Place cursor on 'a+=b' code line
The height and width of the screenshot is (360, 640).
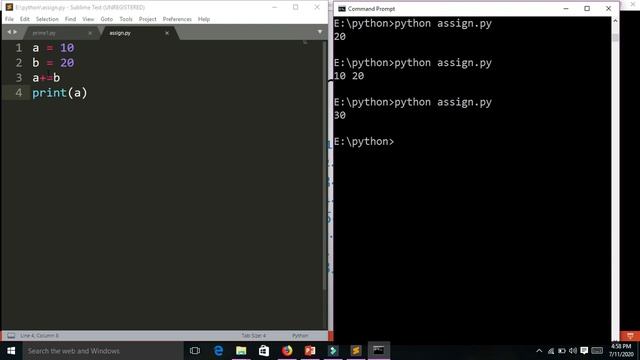click(x=46, y=78)
